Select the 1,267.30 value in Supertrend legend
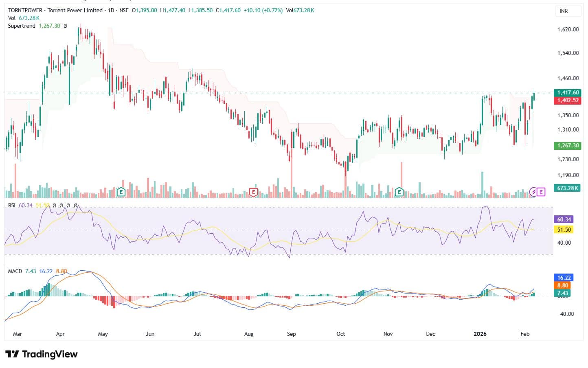The height and width of the screenshot is (368, 588). tap(49, 26)
